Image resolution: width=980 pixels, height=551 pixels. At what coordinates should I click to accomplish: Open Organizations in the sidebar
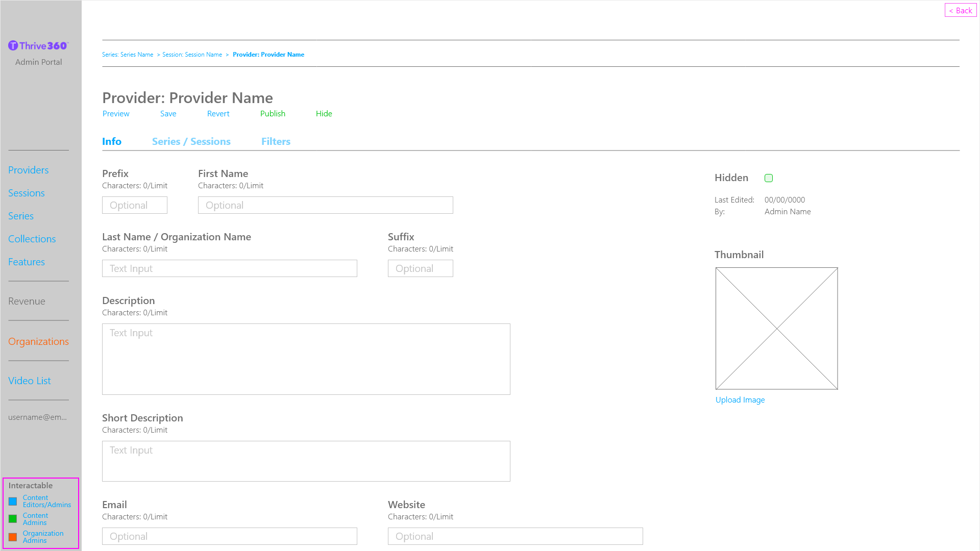click(x=38, y=341)
